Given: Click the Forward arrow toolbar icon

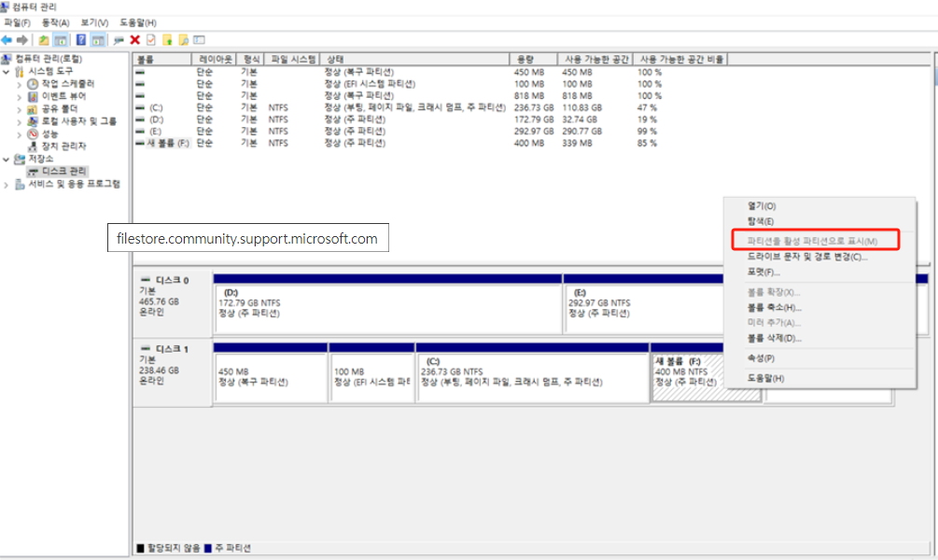Looking at the screenshot, I should (21, 40).
